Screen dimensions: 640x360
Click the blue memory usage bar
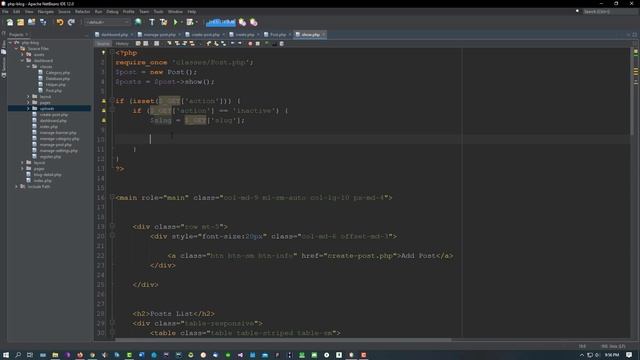click(x=221, y=22)
